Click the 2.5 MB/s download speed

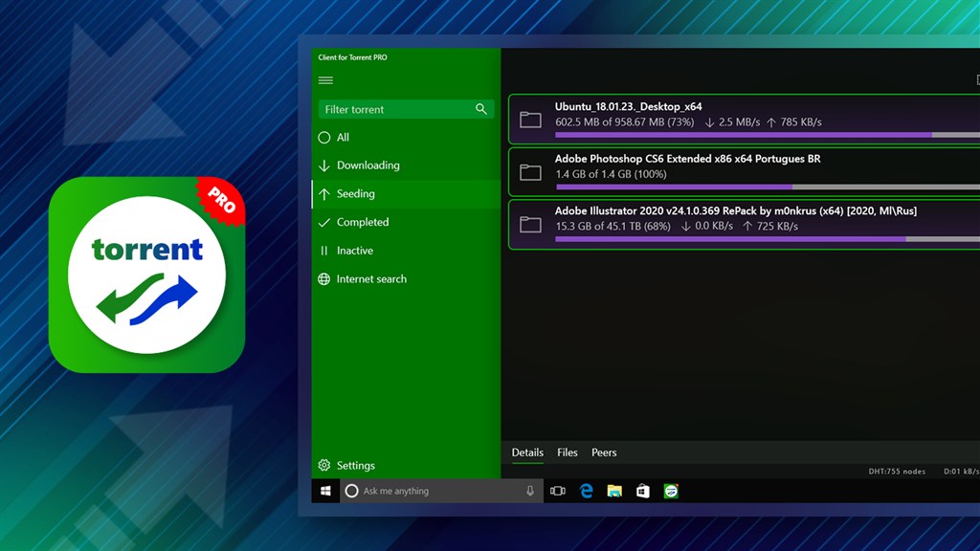click(739, 122)
